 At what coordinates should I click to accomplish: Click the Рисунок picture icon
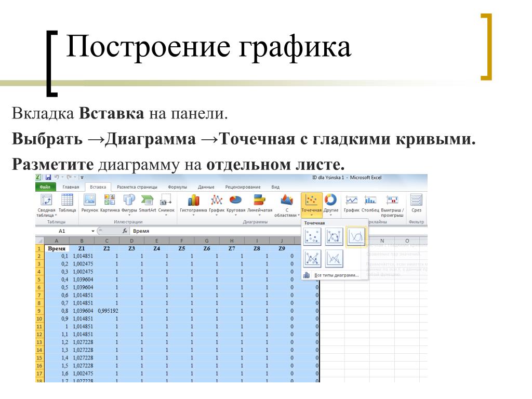89,199
